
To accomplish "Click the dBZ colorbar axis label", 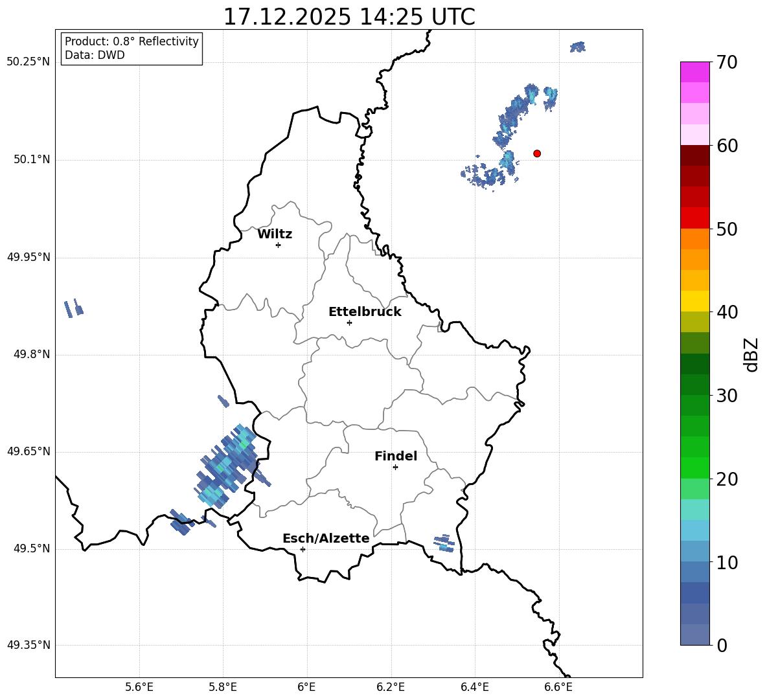I will click(x=752, y=354).
